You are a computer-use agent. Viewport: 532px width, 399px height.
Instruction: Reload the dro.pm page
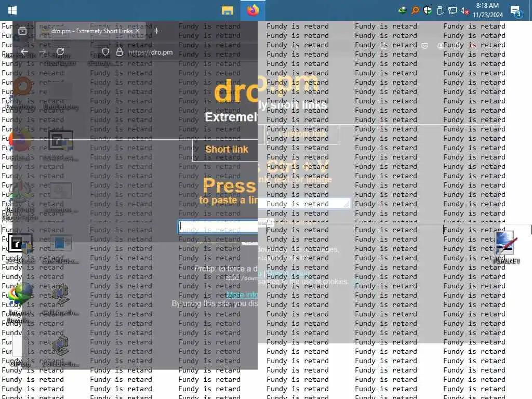point(60,51)
